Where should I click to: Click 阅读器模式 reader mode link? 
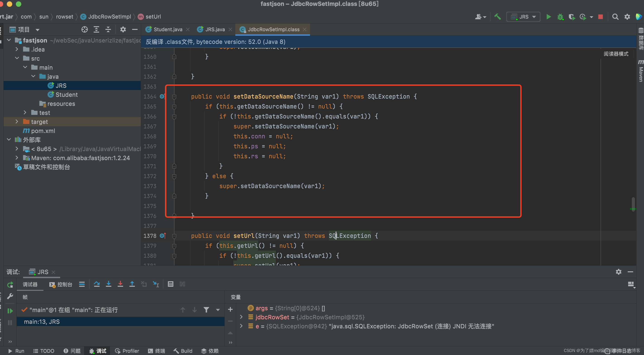click(616, 54)
